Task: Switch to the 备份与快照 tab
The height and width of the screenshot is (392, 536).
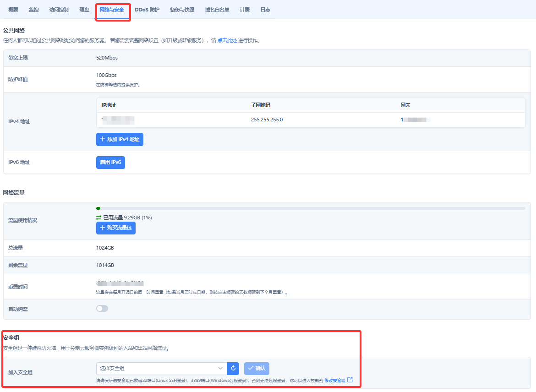Action: tap(182, 10)
